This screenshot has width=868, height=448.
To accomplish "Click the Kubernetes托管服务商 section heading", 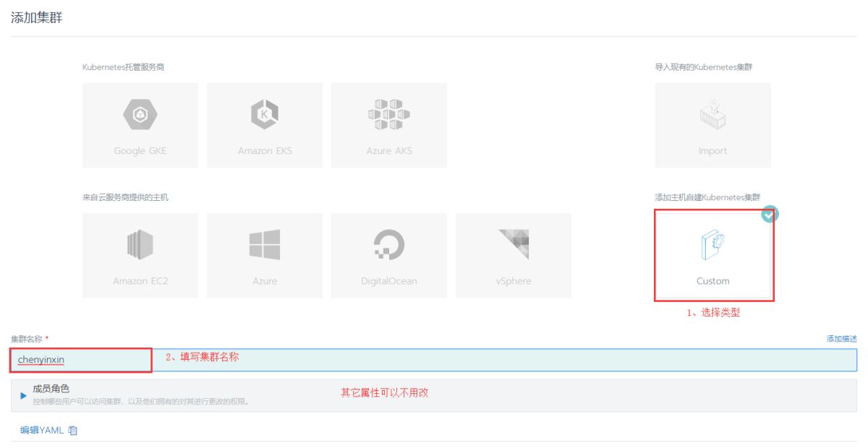I will pyautogui.click(x=124, y=67).
